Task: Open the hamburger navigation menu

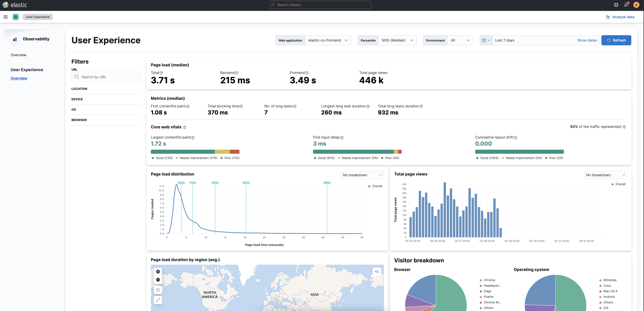Action: 5,17
